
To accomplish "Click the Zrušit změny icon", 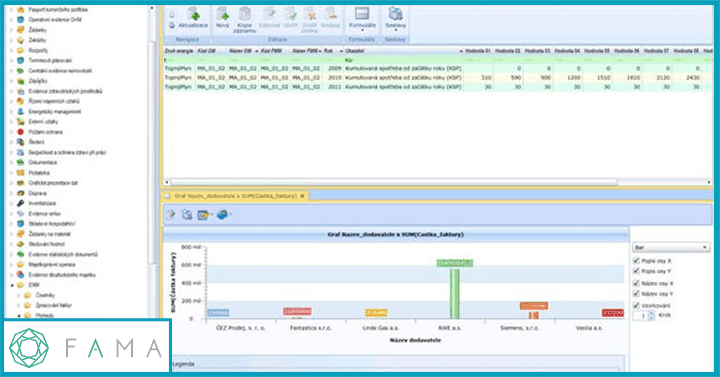I will point(309,14).
